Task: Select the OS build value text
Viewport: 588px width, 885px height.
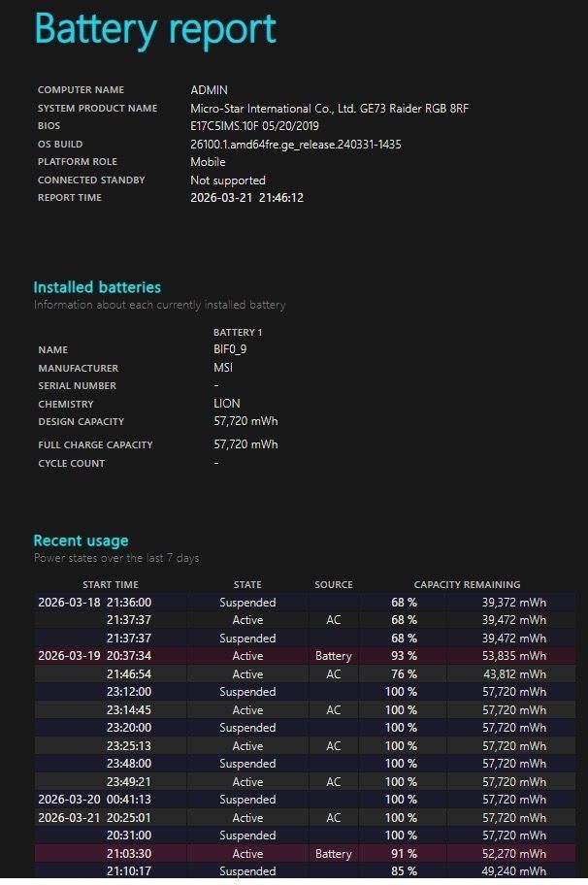Action: (x=295, y=145)
